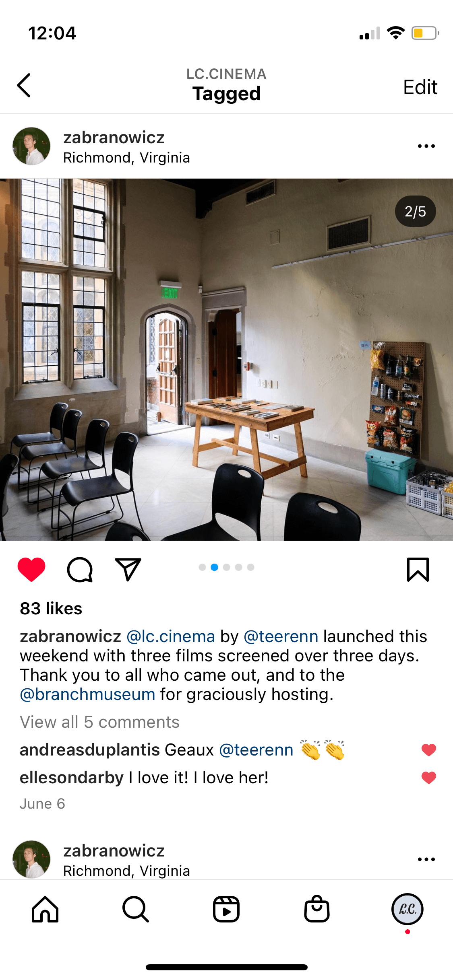Expand View all 5 comments
Screen dimensions: 453x980
[x=100, y=722]
